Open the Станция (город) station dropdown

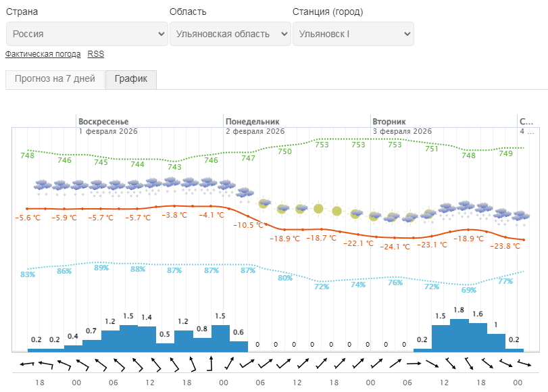[x=353, y=34]
